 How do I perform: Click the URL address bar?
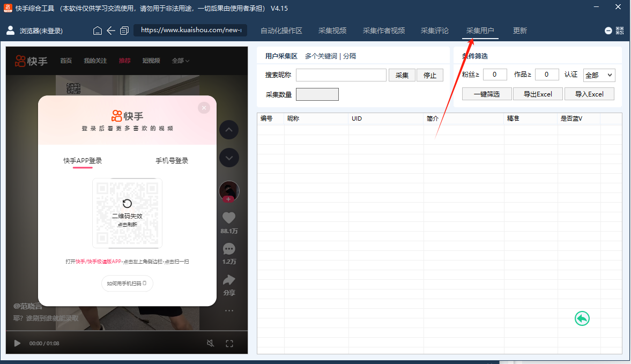click(x=191, y=30)
